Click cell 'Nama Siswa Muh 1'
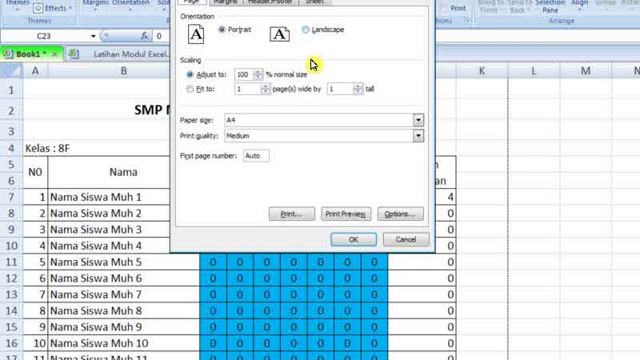 click(109, 197)
